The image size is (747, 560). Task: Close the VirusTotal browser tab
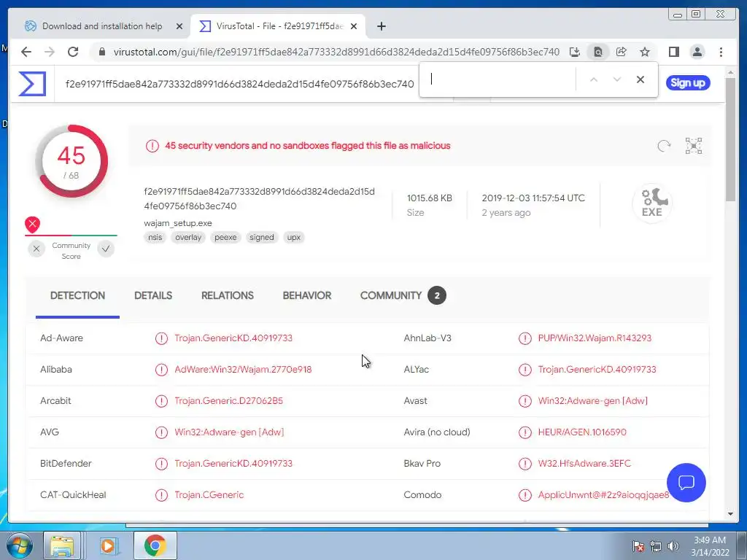tap(354, 26)
